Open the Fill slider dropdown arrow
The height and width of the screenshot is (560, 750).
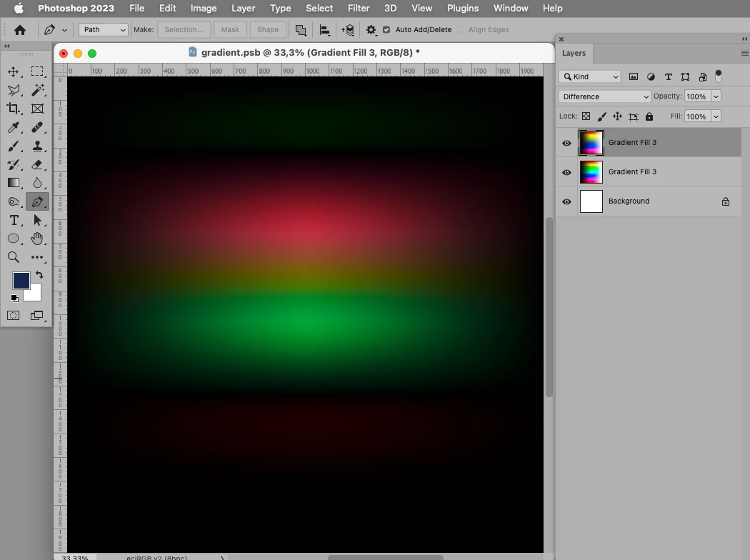click(x=716, y=116)
